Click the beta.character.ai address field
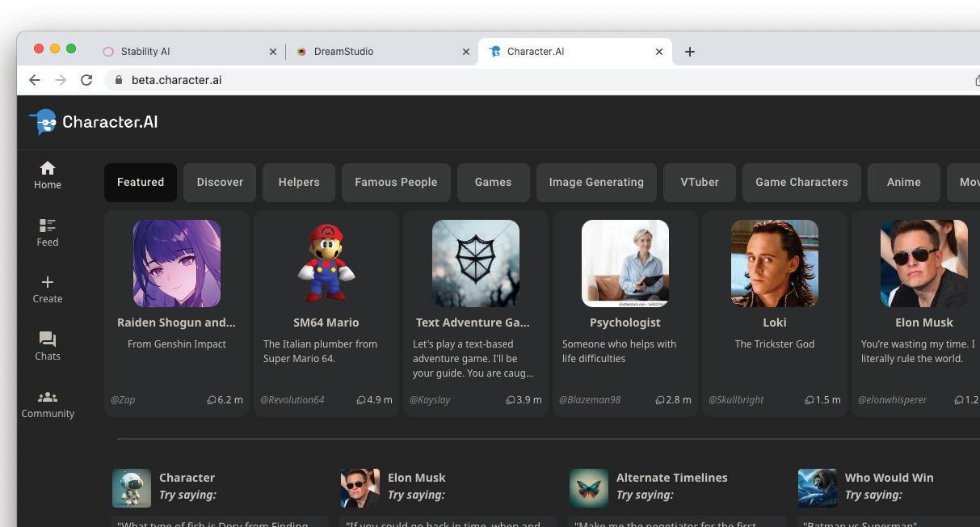 pos(536,80)
